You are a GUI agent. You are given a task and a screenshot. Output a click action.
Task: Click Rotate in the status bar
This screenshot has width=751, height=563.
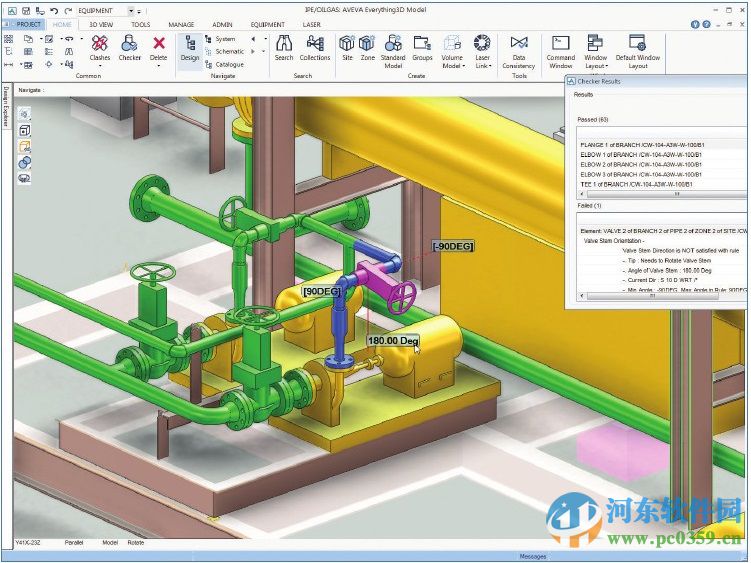click(x=136, y=543)
